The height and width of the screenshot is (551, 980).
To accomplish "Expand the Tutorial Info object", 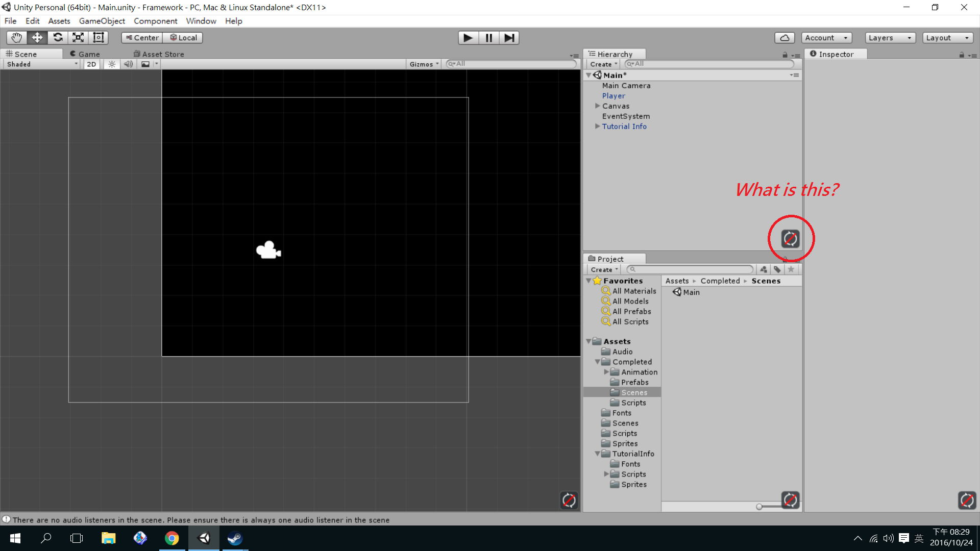I will tap(597, 127).
